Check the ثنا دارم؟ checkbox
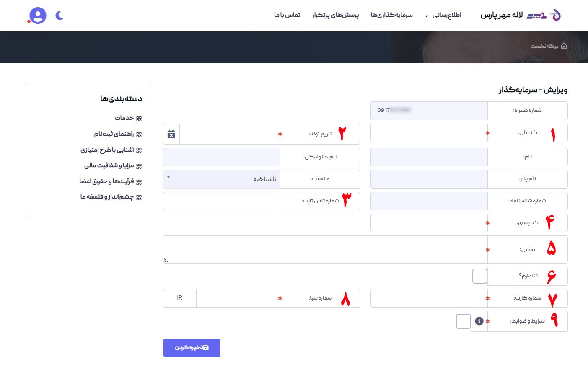 (479, 276)
